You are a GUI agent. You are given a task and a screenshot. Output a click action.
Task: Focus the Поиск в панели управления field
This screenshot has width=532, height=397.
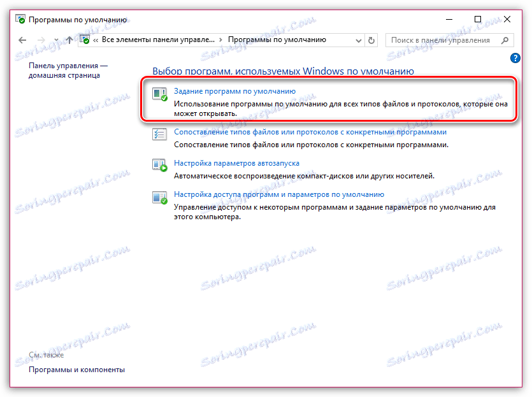pos(450,40)
